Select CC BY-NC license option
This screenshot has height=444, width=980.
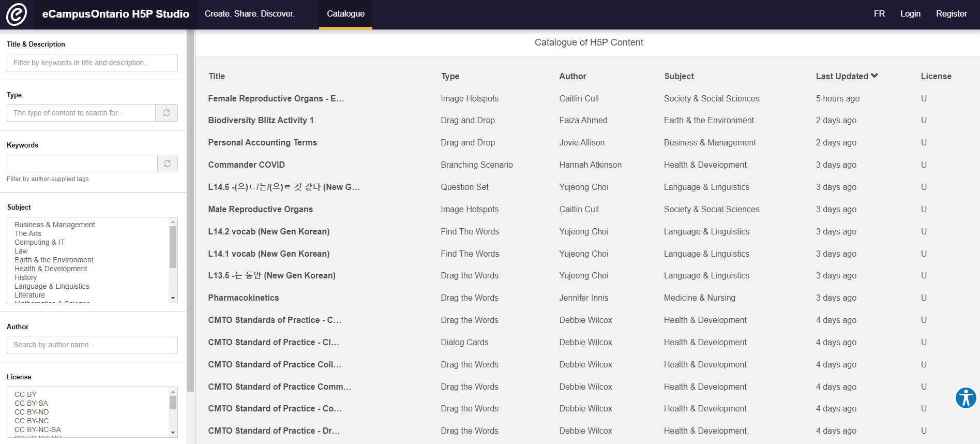coord(32,421)
